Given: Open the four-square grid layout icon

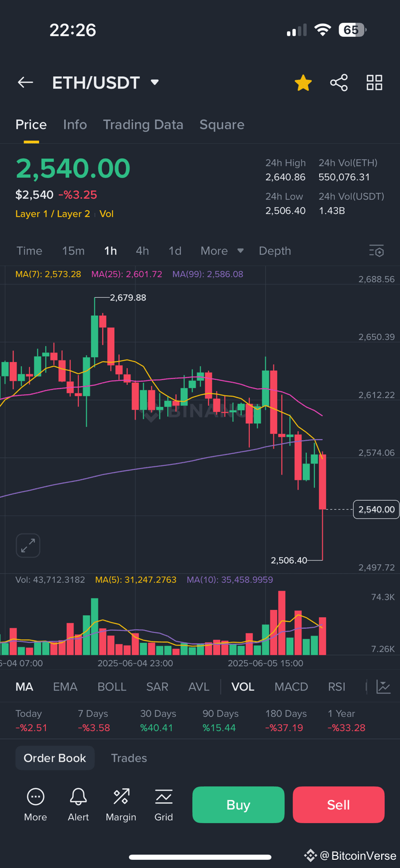Looking at the screenshot, I should 374,83.
